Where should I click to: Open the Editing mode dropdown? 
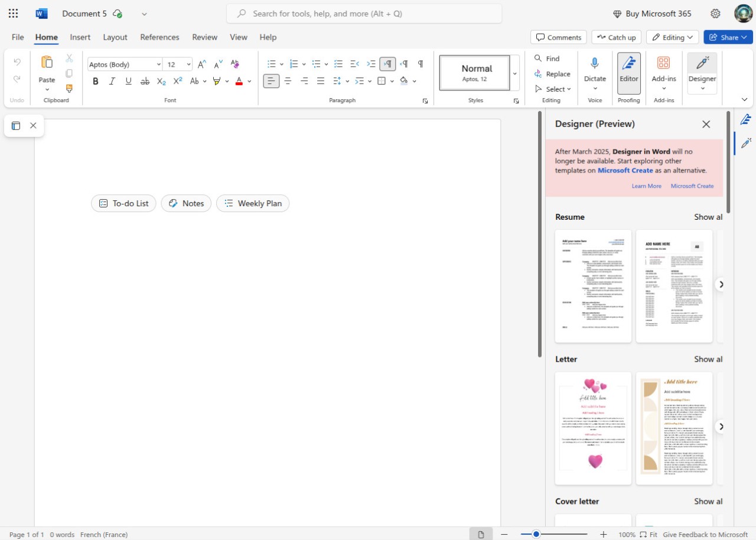672,37
